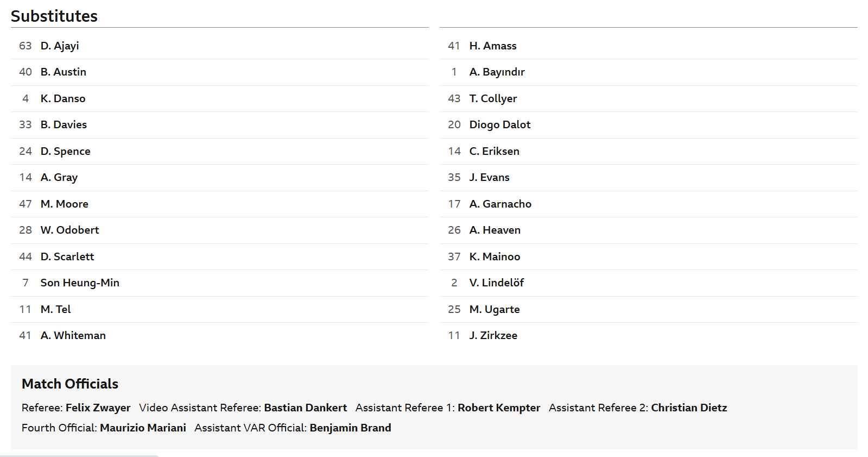Viewport: 868px width, 457px height.
Task: Click the Match Officials heading
Action: click(70, 384)
